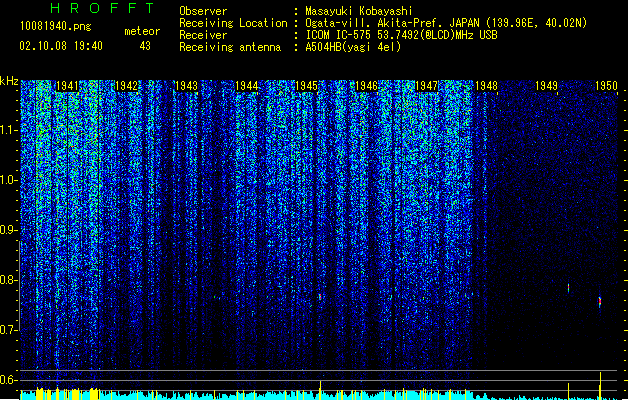629x400 pixels.
Task: Click the HROFFT title text
Action: (x=102, y=8)
